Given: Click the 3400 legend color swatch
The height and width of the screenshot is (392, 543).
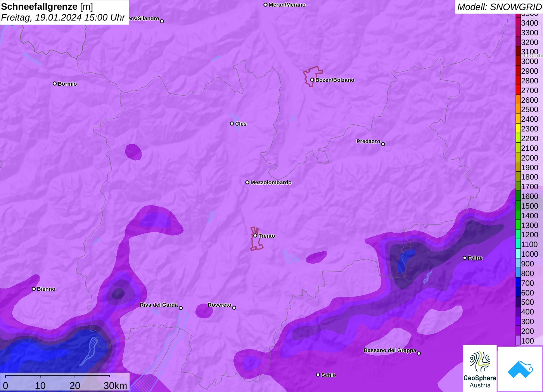Looking at the screenshot, I should tap(518, 22).
